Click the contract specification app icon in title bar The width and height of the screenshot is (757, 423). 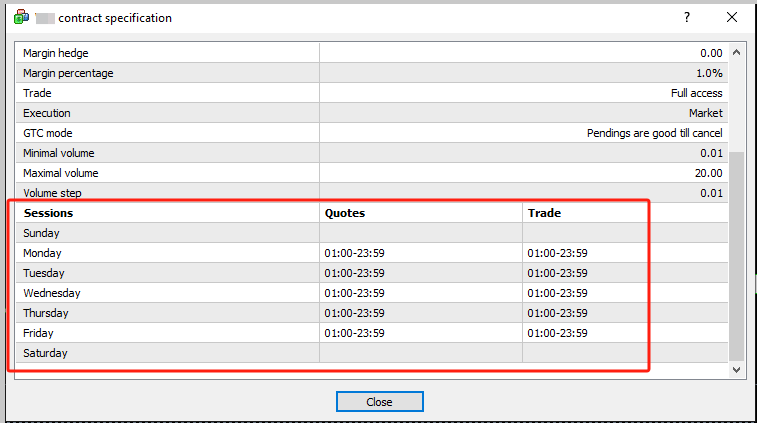coord(21,18)
